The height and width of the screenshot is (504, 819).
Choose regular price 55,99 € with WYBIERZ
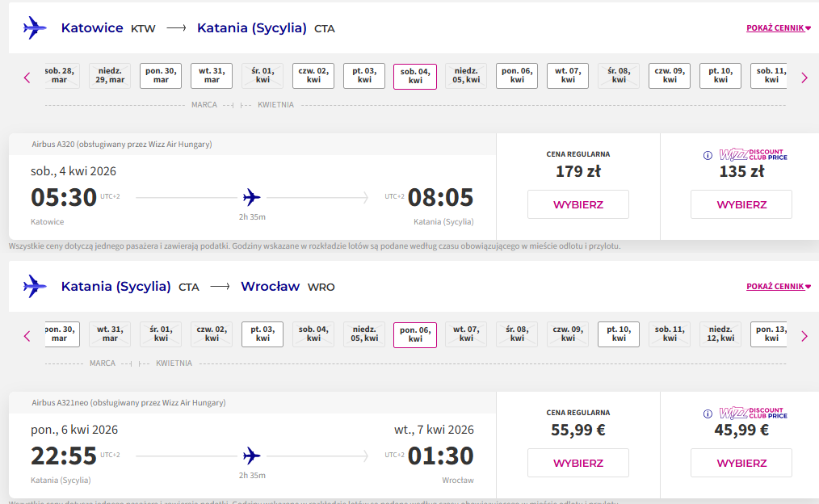click(578, 463)
